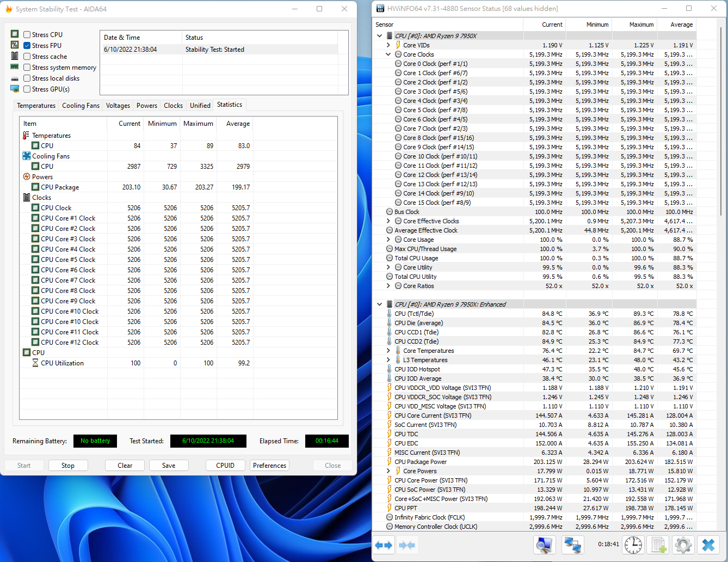Switch to Powers tab
This screenshot has height=562, width=728.
click(147, 106)
